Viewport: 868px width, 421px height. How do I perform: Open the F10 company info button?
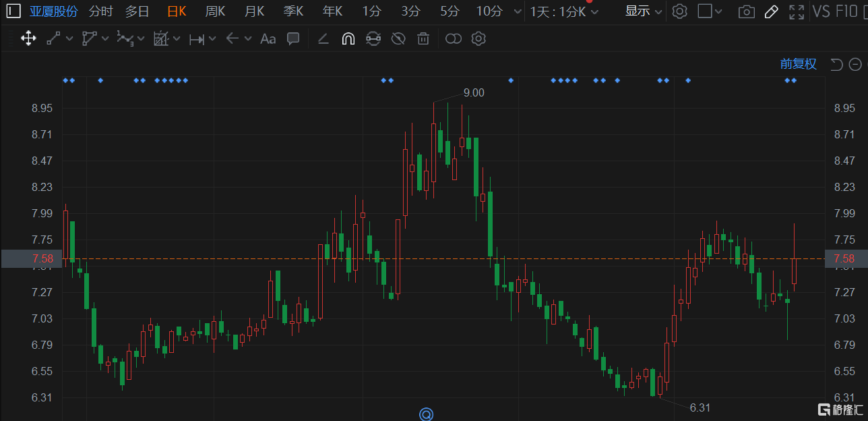pyautogui.click(x=846, y=11)
